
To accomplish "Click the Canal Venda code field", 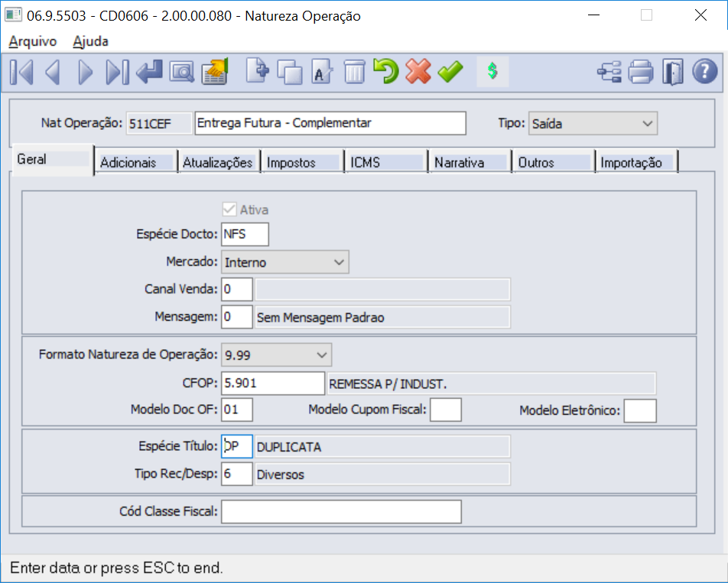I will click(x=237, y=290).
